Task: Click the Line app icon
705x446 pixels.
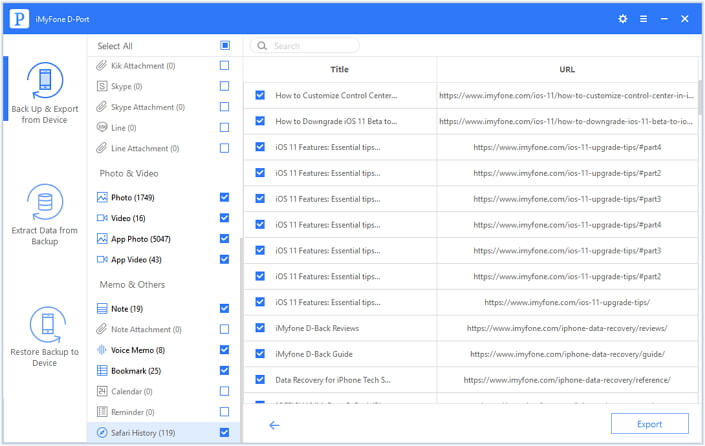Action: pyautogui.click(x=102, y=127)
